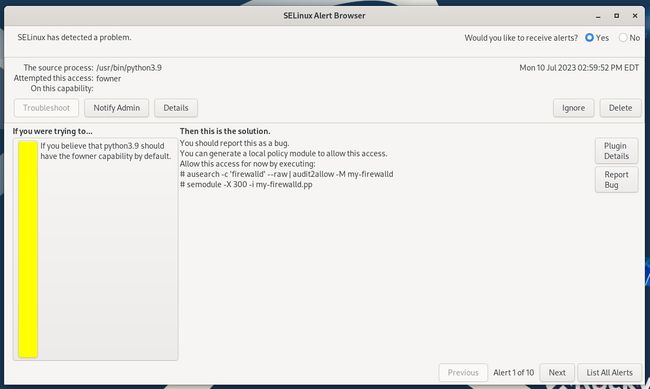The height and width of the screenshot is (389, 650).
Task: Click the ausearch firewalld command line
Action: pos(286,174)
